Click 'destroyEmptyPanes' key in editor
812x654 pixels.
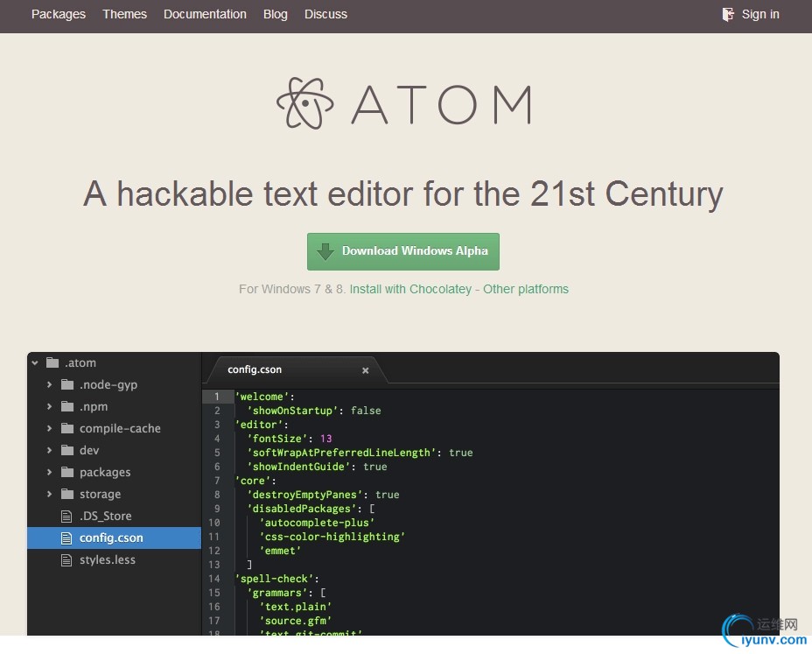pos(304,495)
